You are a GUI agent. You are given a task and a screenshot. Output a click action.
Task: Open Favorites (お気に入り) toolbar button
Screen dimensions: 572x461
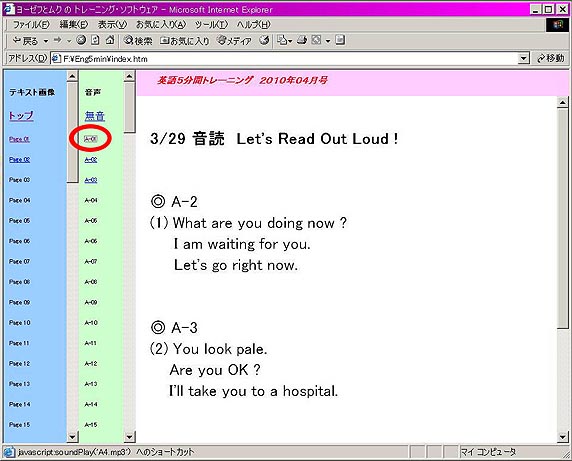(185, 40)
